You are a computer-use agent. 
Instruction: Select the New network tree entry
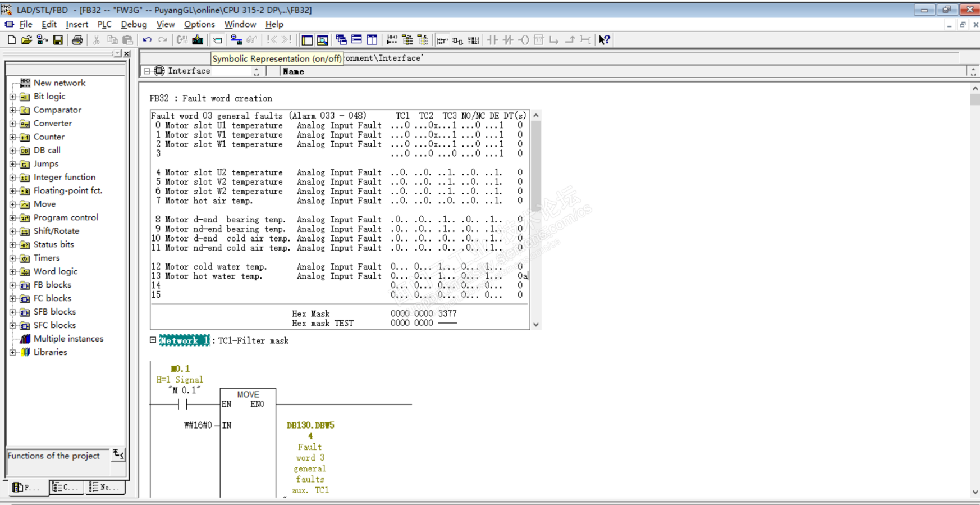pos(59,83)
